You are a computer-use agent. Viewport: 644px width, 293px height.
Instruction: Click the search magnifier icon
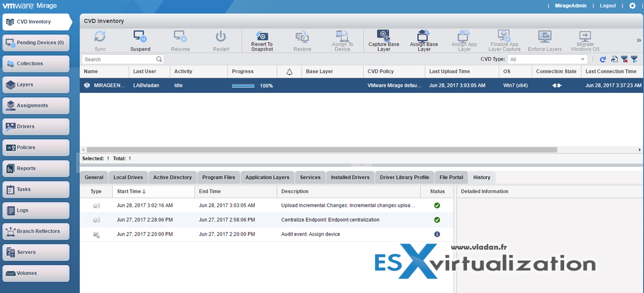159,60
